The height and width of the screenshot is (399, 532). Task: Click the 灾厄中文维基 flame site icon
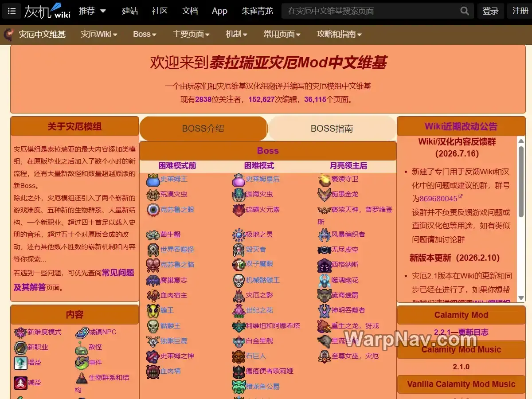(x=8, y=34)
